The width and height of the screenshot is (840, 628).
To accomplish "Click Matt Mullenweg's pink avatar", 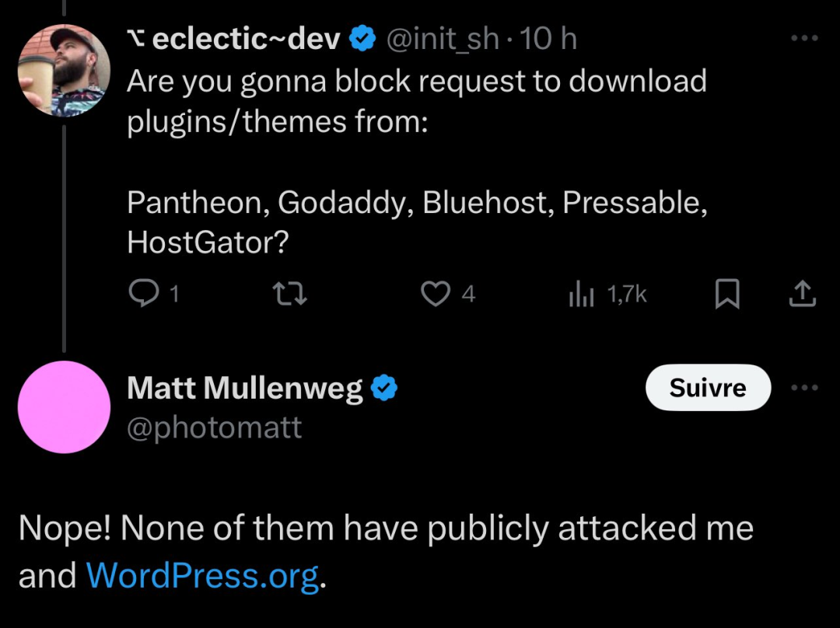I will (64, 407).
